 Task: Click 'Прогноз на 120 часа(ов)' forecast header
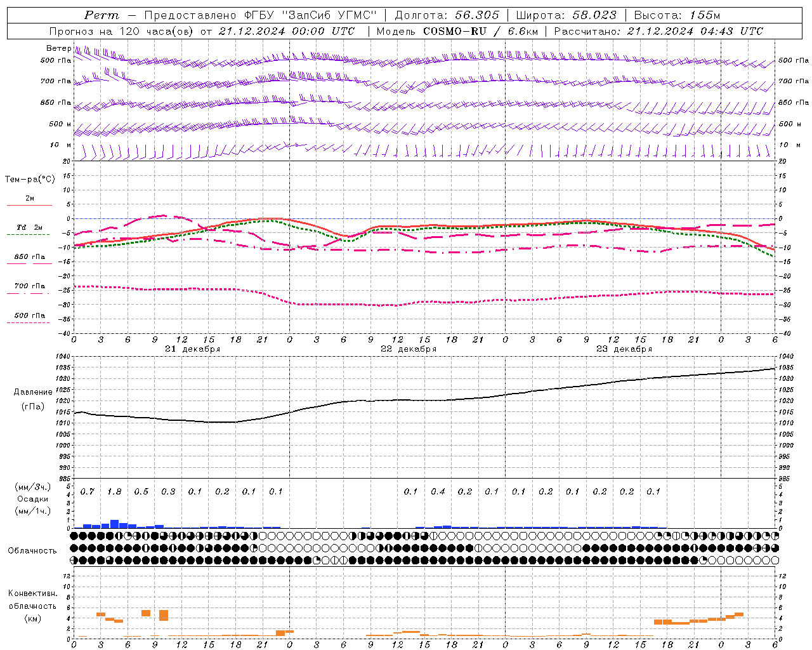tap(122, 31)
